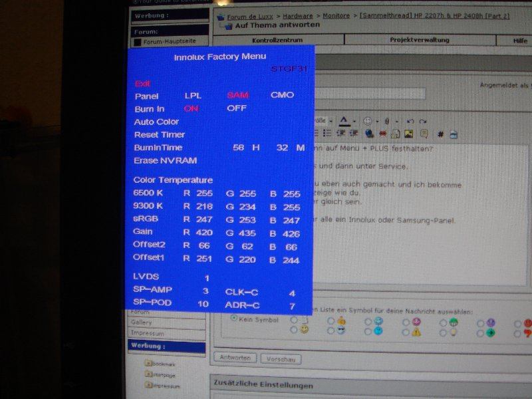Click the quote speech bubble icon
The width and height of the screenshot is (532, 399).
coord(424,134)
